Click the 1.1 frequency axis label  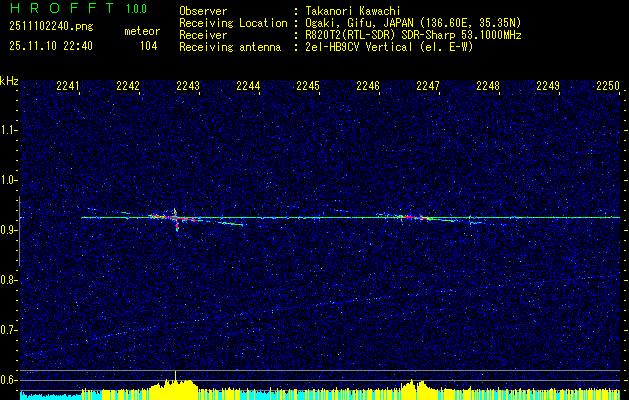[x=9, y=130]
